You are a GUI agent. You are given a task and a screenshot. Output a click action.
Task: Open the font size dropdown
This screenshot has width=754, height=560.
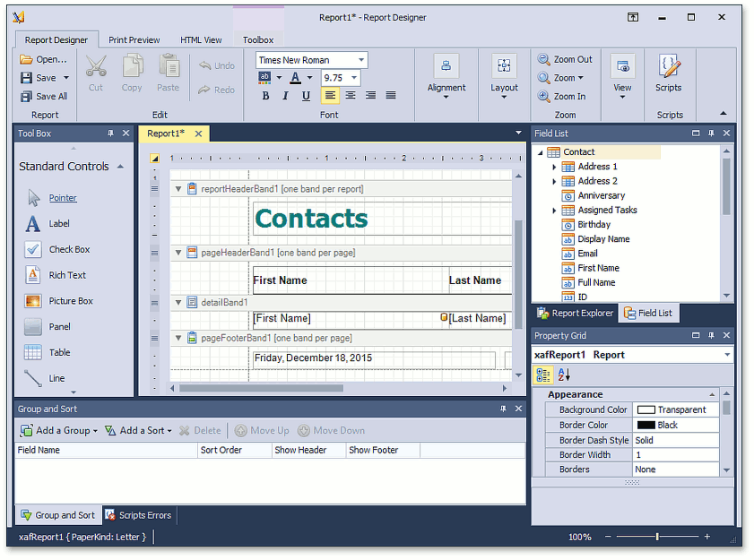click(x=354, y=78)
